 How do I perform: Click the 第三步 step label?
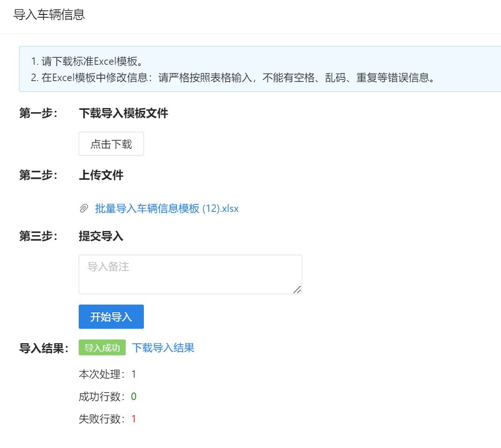38,236
